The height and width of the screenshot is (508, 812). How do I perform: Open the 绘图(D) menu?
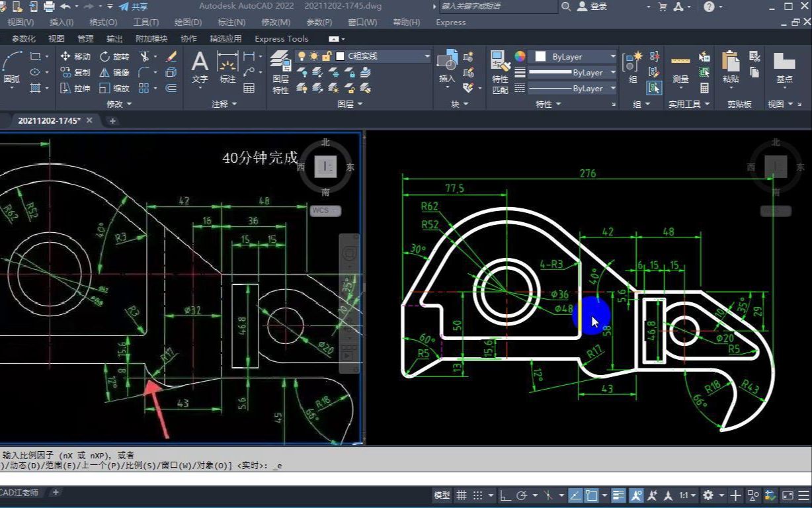pos(188,22)
